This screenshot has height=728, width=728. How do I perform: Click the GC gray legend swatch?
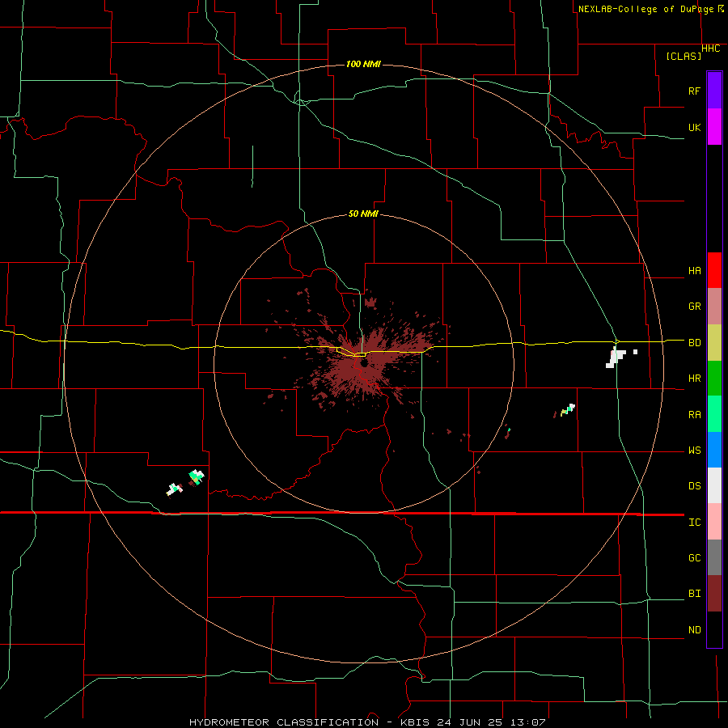click(714, 557)
